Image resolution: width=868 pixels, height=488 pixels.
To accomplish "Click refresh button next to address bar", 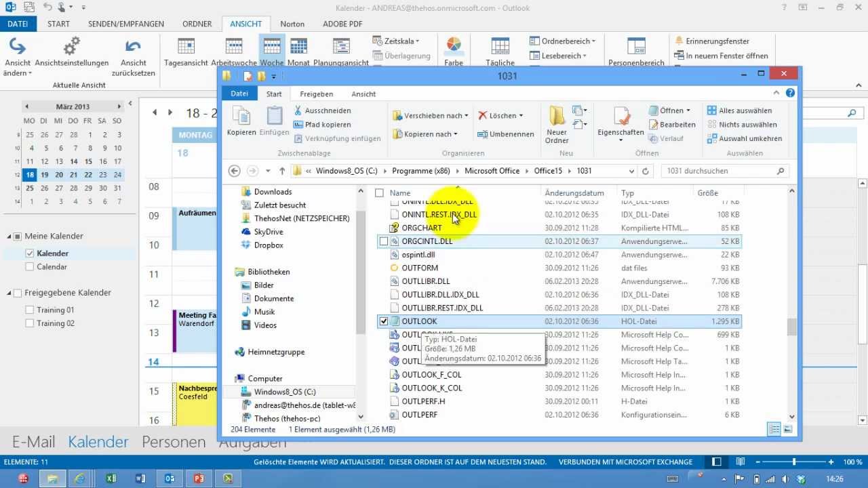I will click(646, 171).
